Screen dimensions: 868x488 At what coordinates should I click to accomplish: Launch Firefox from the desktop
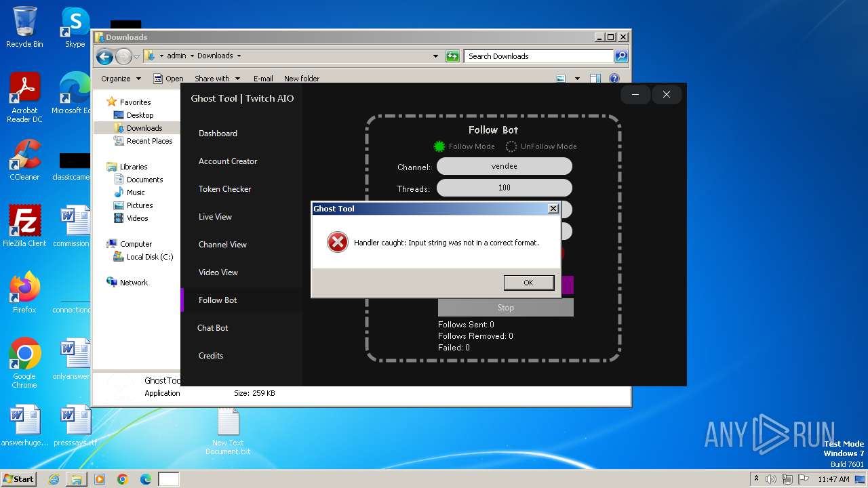click(24, 293)
